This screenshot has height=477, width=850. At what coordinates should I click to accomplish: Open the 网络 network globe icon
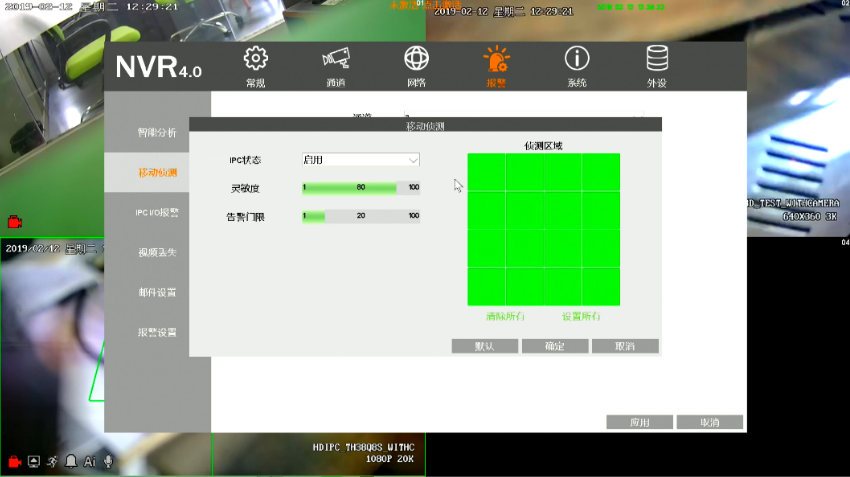coord(416,59)
